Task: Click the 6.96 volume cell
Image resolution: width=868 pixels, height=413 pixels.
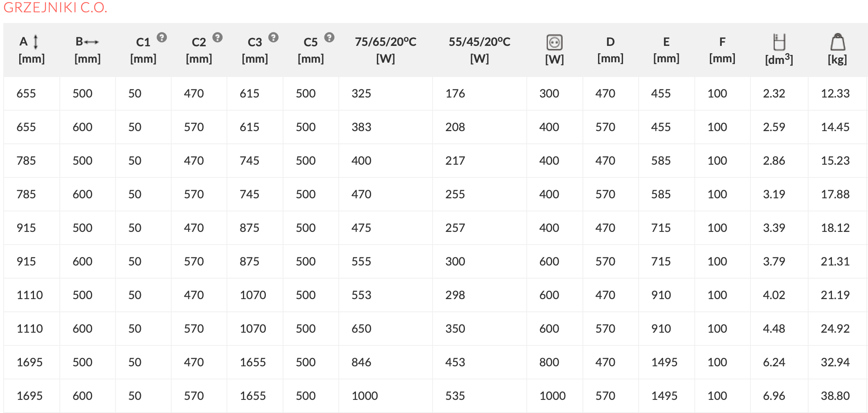Action: (774, 396)
